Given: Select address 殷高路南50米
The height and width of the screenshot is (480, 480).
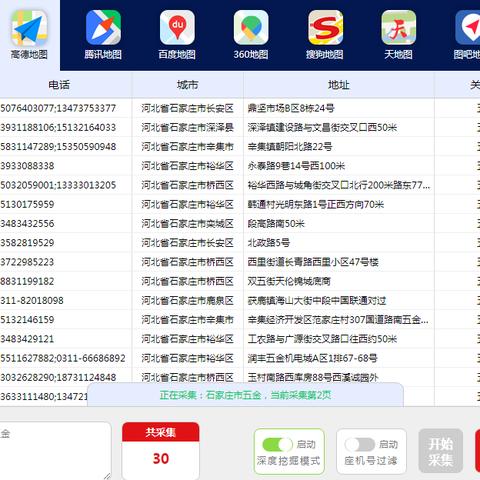Looking at the screenshot, I should pyautogui.click(x=276, y=224).
